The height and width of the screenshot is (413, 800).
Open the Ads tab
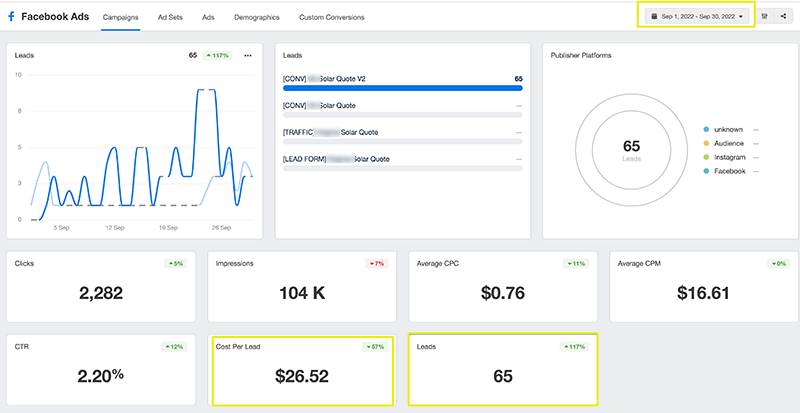[x=208, y=17]
